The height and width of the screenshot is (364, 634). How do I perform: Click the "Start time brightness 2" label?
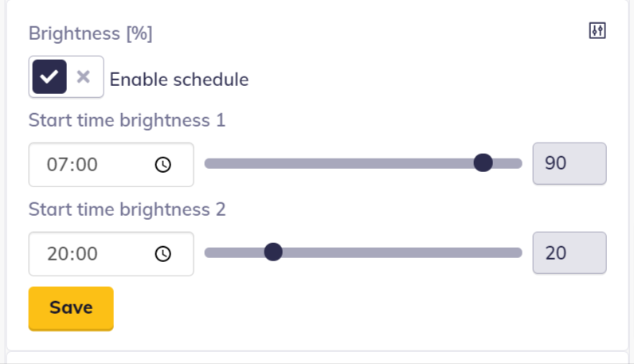coord(127,209)
